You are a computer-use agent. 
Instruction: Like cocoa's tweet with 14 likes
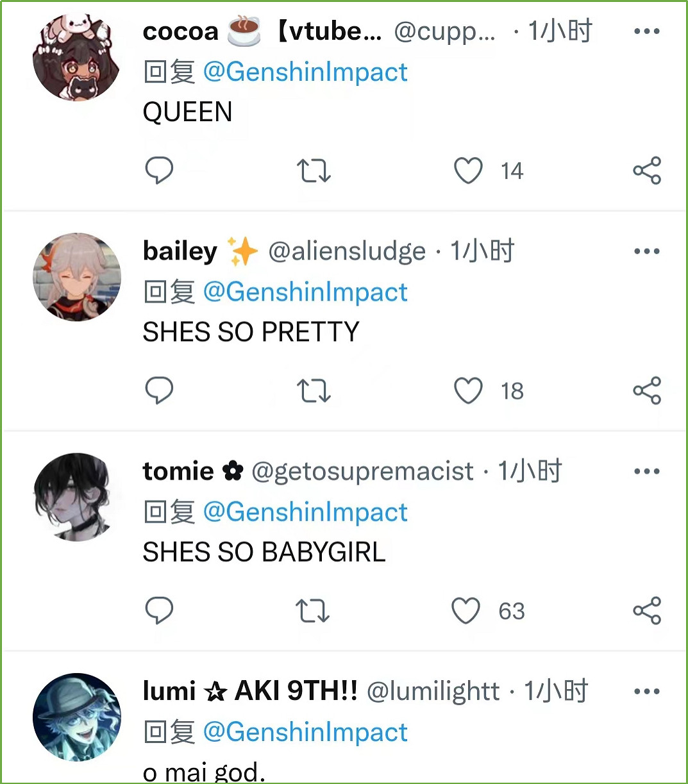pyautogui.click(x=468, y=171)
